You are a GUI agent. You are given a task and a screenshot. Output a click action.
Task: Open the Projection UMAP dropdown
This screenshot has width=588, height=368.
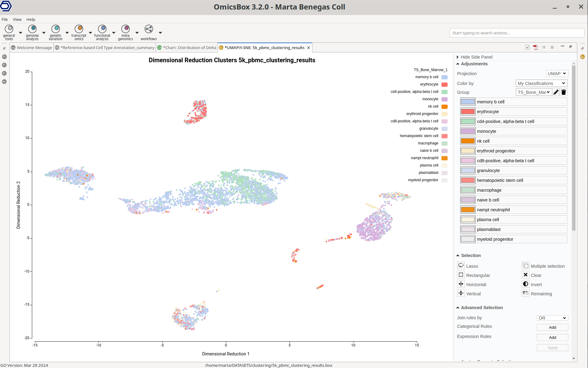pos(557,74)
